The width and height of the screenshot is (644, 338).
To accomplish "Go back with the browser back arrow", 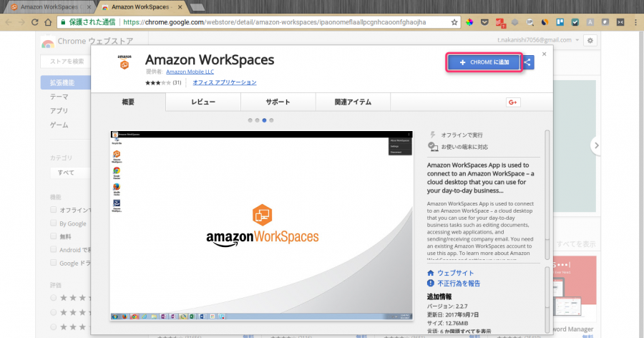I will pos(9,22).
